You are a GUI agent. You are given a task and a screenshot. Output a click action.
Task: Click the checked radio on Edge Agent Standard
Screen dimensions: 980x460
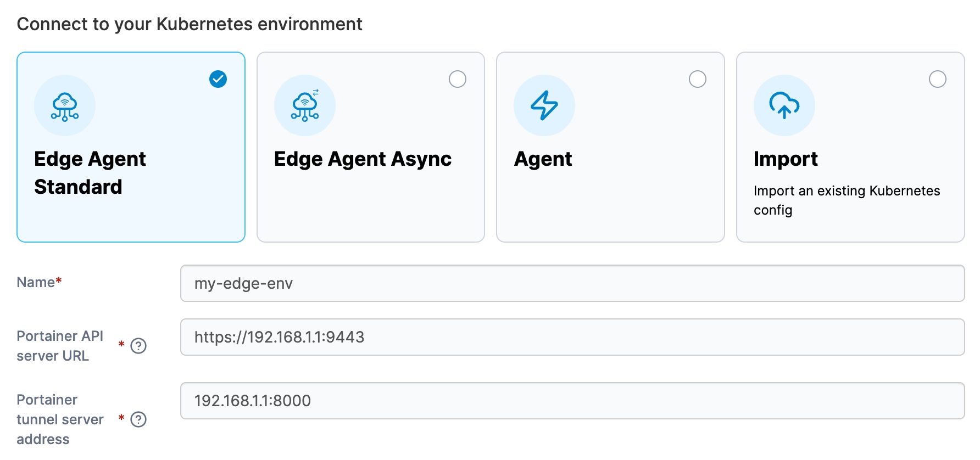218,79
